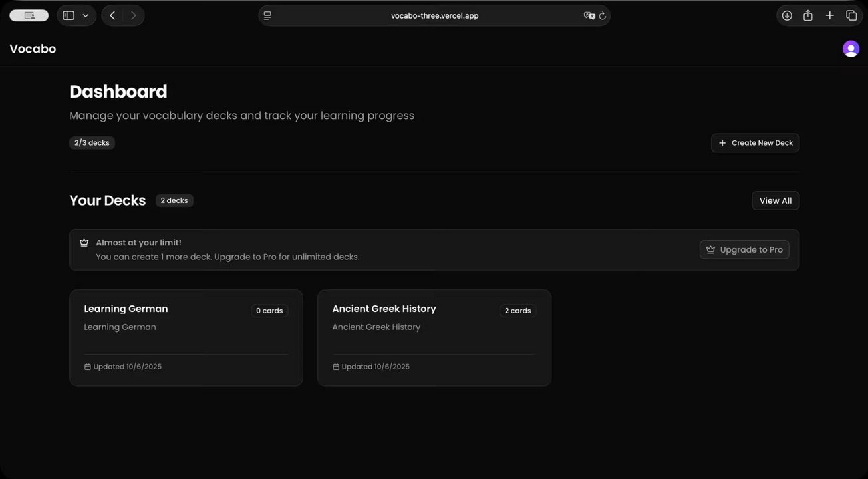This screenshot has height=479, width=868.
Task: Open the user profile avatar menu
Action: pos(851,49)
